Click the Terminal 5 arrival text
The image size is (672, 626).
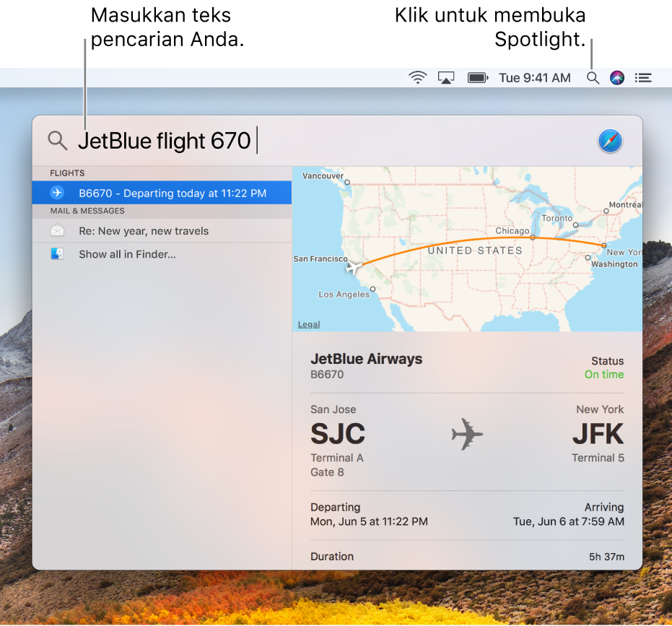click(598, 458)
